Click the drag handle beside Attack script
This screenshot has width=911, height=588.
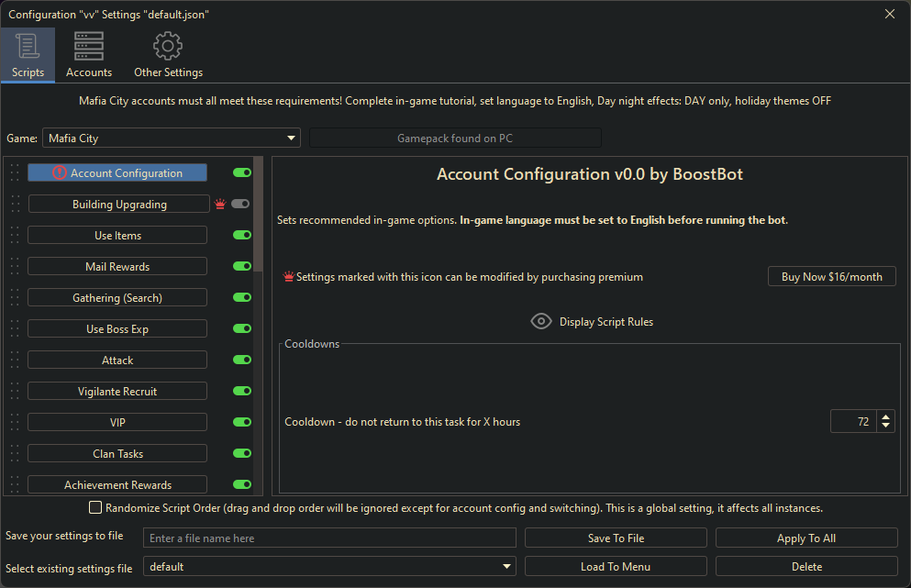tap(14, 361)
